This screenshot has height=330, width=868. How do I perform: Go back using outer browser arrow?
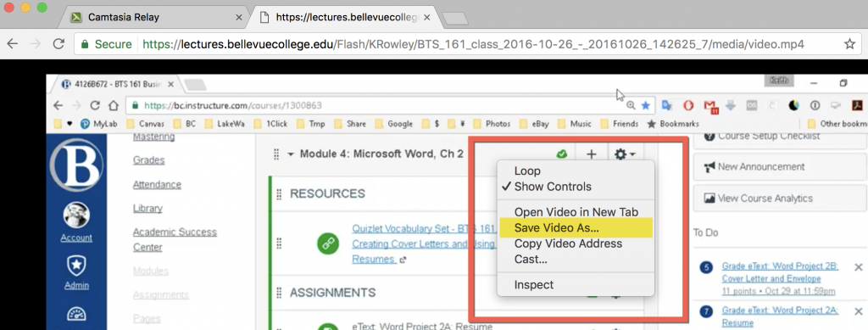(12, 44)
